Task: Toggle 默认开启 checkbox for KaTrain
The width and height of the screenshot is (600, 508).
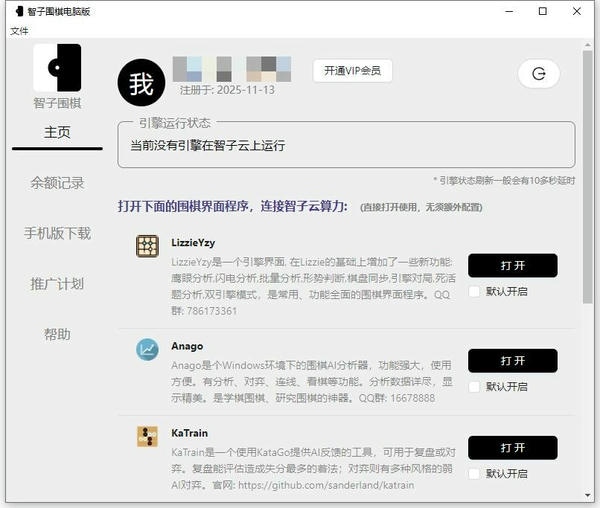Action: coord(474,474)
